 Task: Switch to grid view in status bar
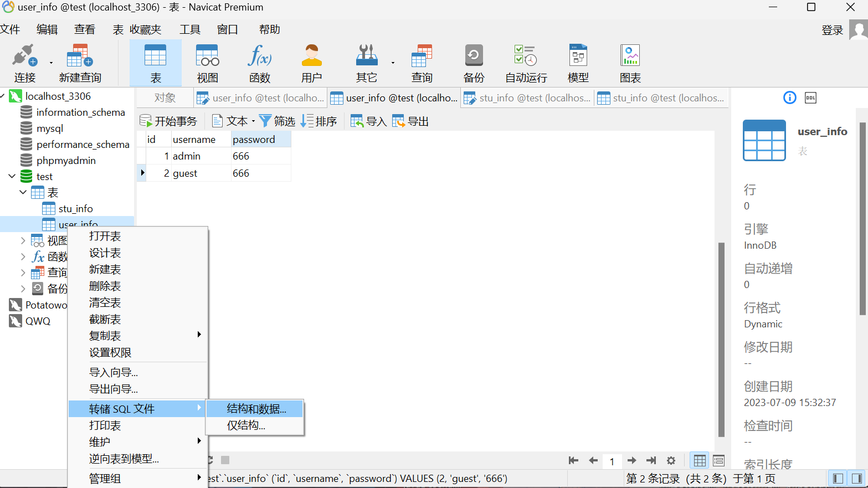coord(700,460)
